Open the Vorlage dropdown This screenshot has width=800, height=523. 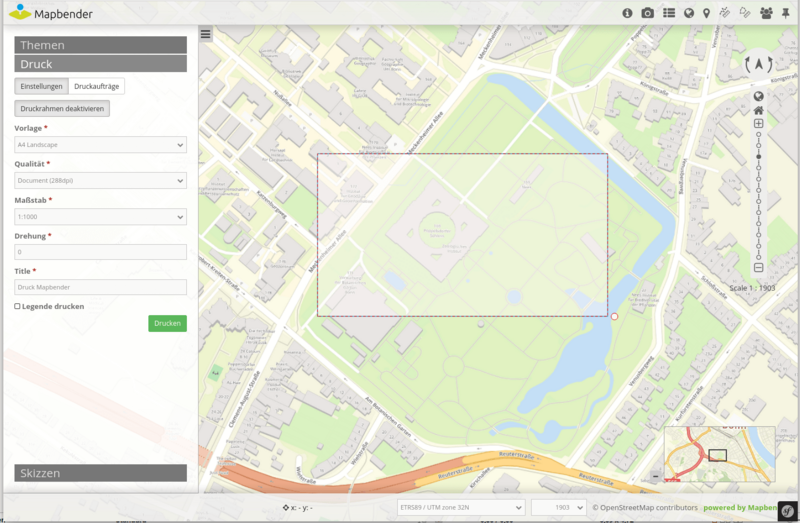point(100,145)
